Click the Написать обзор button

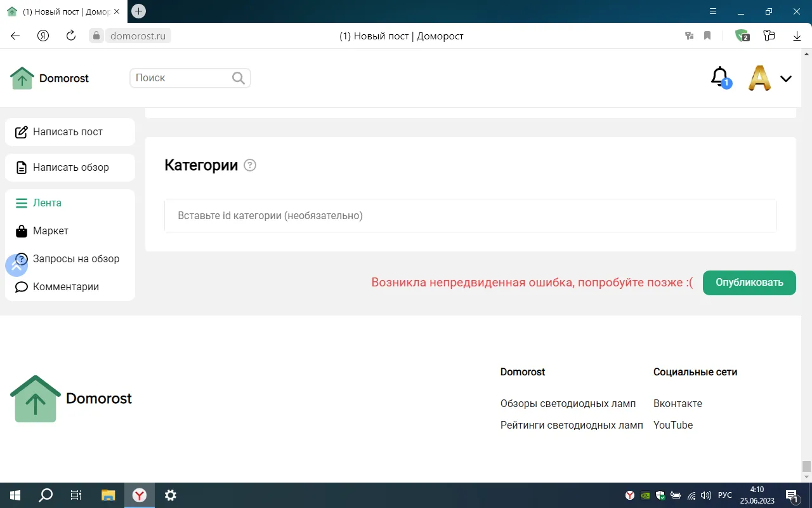[70, 168]
